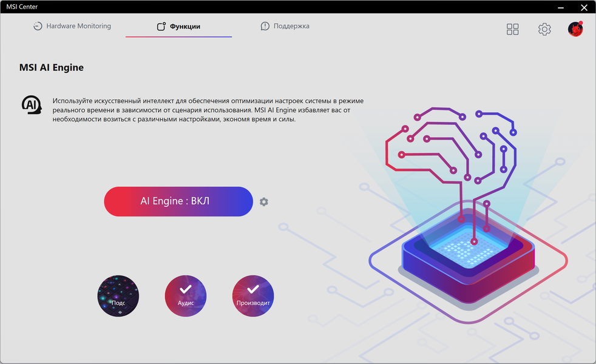
Task: Minimize the MSI Center window
Action: pyautogui.click(x=561, y=7)
